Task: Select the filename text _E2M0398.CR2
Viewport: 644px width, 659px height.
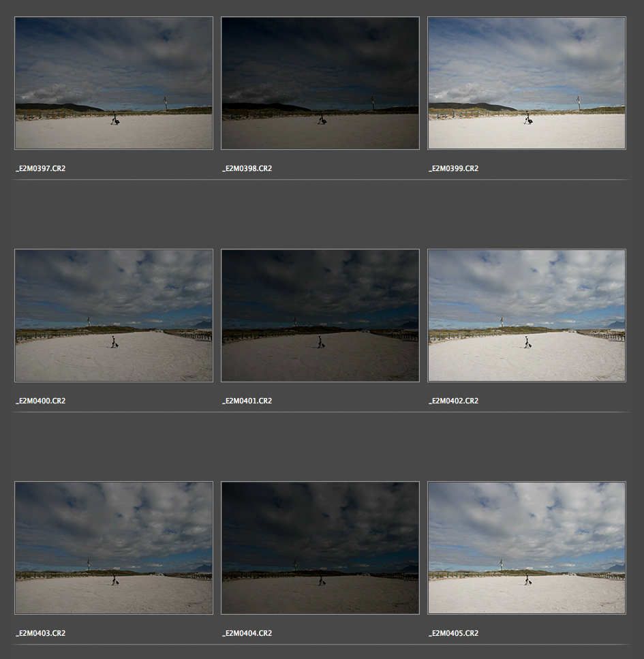Action: tap(247, 168)
